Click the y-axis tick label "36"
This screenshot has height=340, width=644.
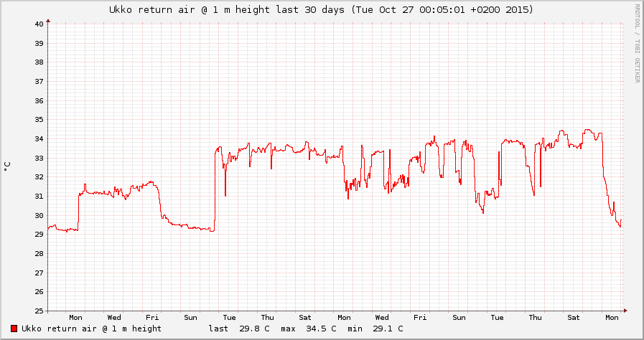tap(39, 100)
